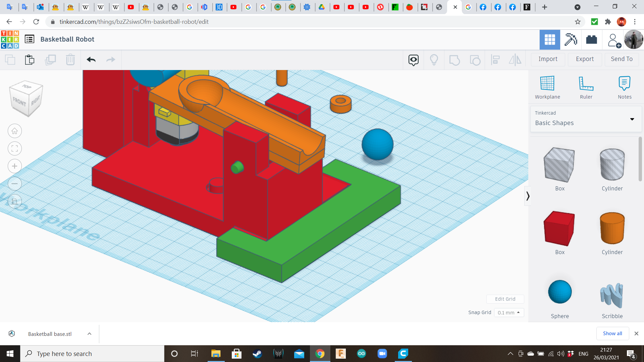Click the Align tool
Screen dimensions: 644x362
(x=495, y=60)
